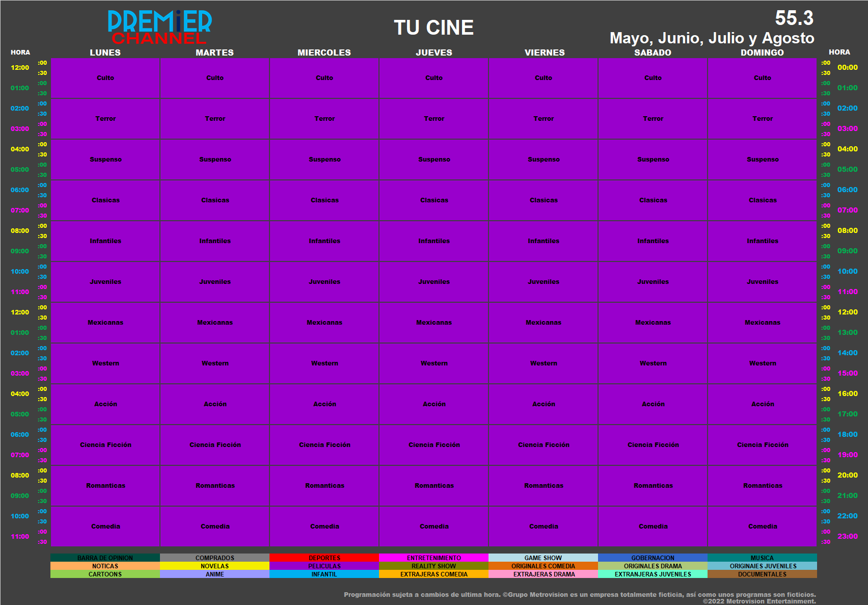868x605 pixels.
Task: Click the teal MUSICA legend swatch
Action: pyautogui.click(x=762, y=558)
